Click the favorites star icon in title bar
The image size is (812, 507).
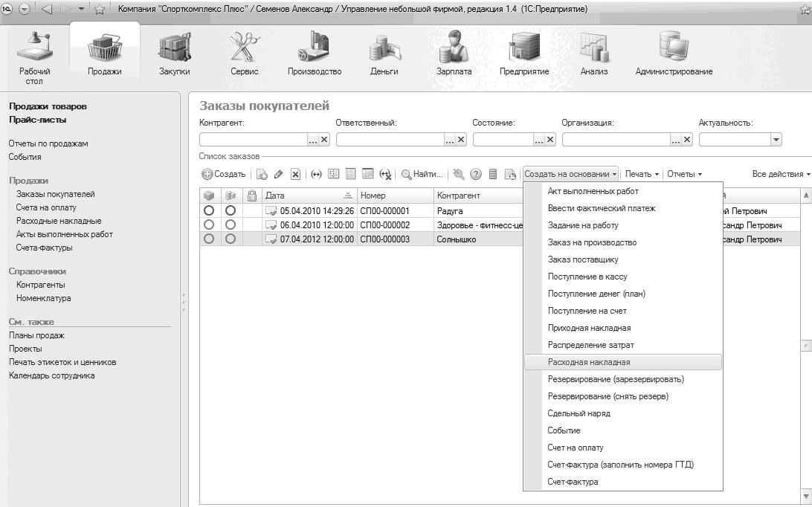pos(100,9)
